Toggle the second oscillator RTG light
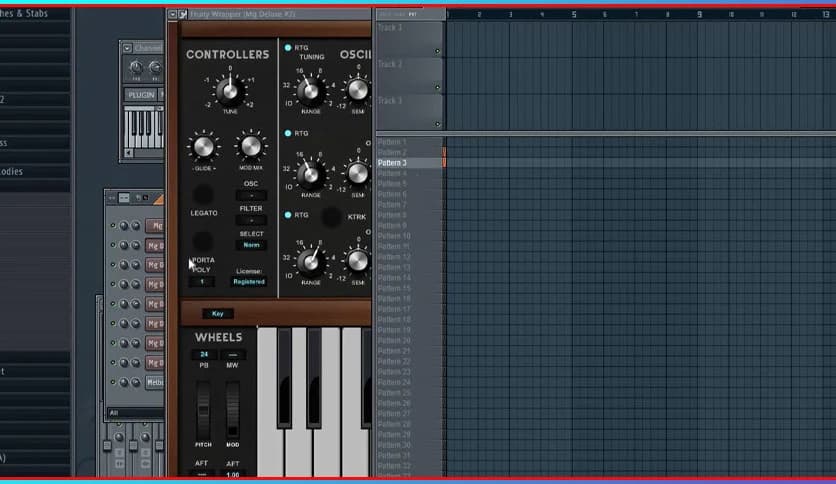Image resolution: width=836 pixels, height=484 pixels. [x=288, y=133]
